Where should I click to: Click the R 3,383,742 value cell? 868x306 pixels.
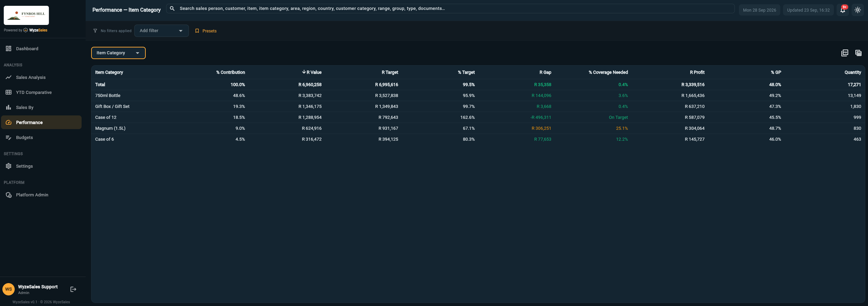tap(310, 96)
